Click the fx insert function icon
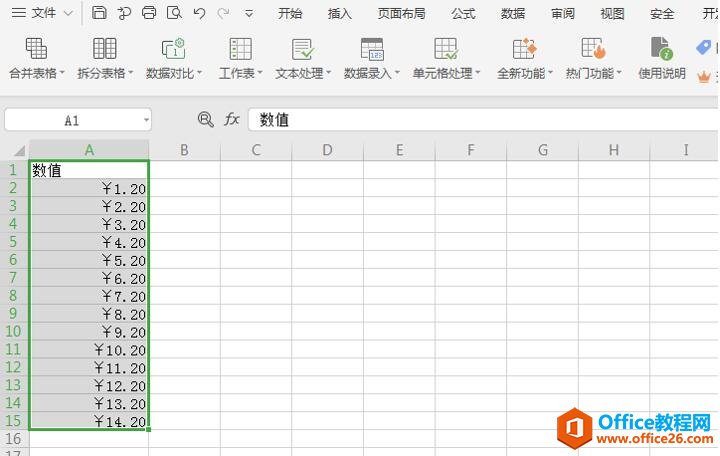Screen dimensions: 720x456 (x=232, y=120)
